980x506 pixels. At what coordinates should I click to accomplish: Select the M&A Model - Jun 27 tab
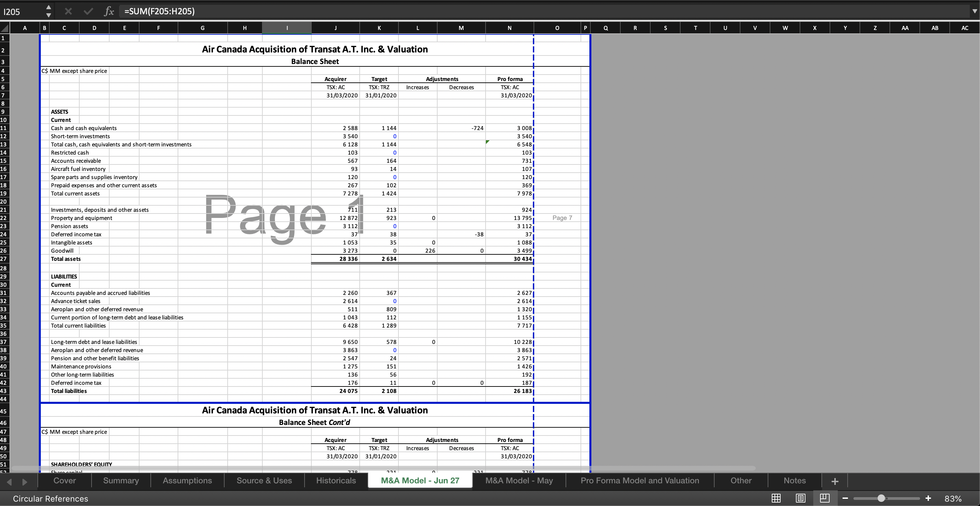pos(420,480)
